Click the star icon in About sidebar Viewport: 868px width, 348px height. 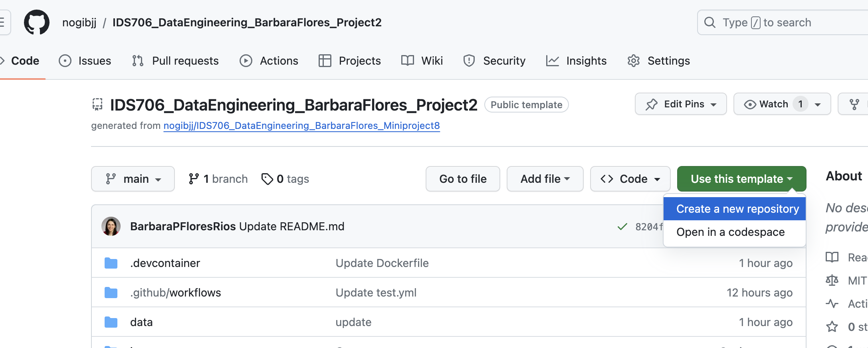pos(832,327)
